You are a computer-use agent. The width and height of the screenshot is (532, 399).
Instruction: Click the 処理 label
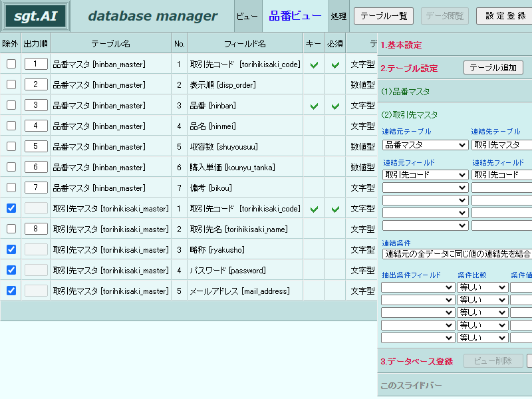[338, 16]
